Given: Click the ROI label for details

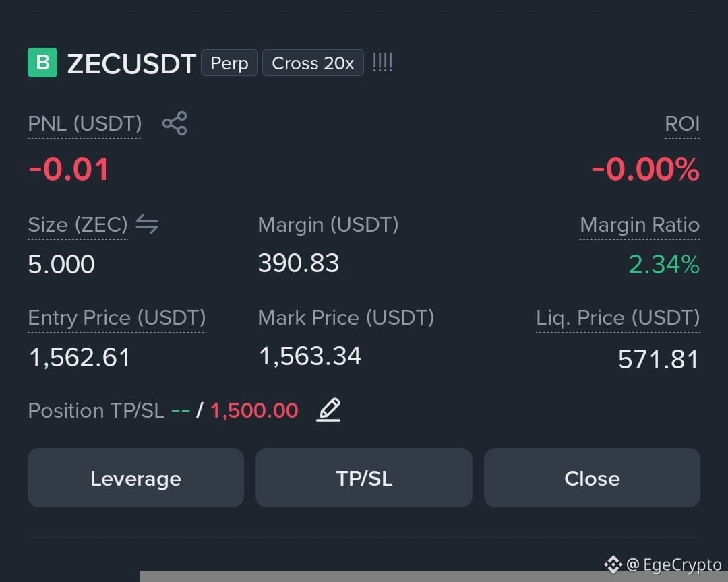Looking at the screenshot, I should point(682,124).
